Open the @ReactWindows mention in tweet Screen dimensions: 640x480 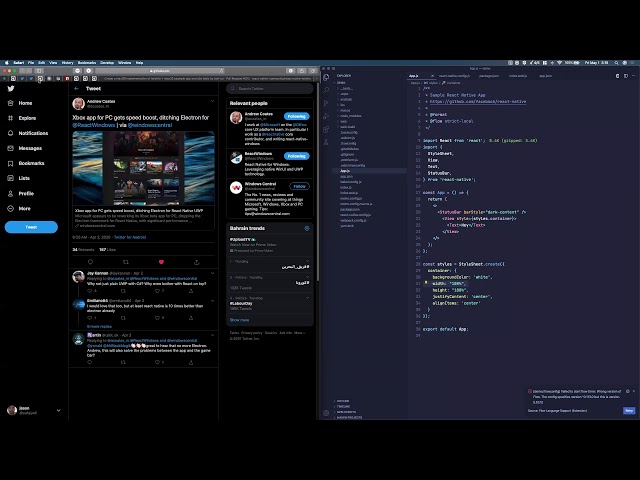tap(93, 125)
